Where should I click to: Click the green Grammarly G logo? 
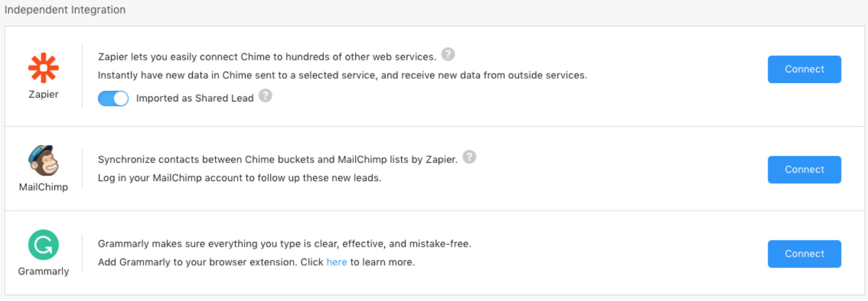click(x=43, y=245)
